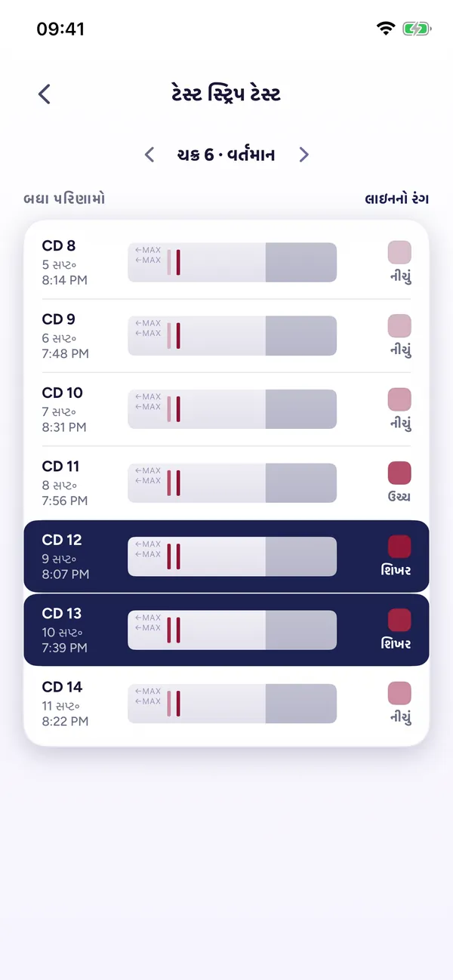453x980 pixels.
Task: Tap the લાઇનનો રંગ header link
Action: click(x=397, y=199)
